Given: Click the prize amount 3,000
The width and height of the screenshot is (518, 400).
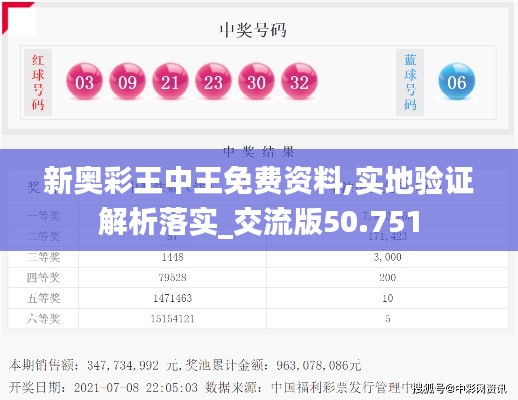Looking at the screenshot, I should tap(388, 257).
